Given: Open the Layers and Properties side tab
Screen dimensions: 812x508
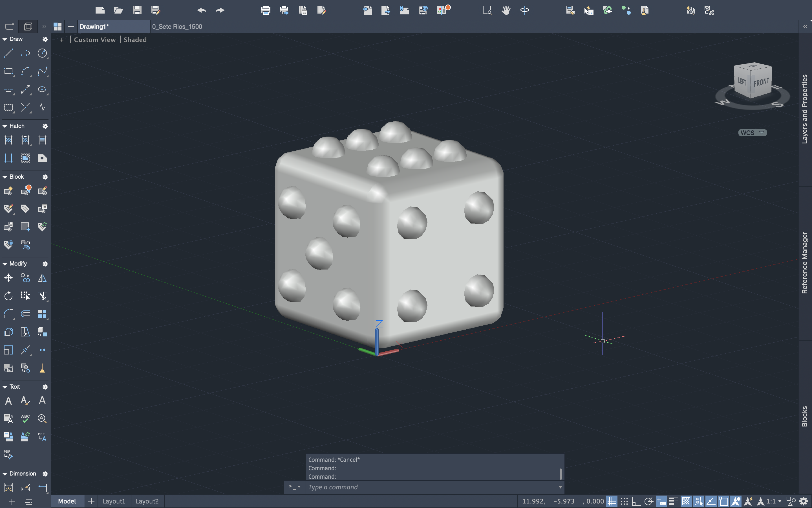Looking at the screenshot, I should click(x=805, y=109).
